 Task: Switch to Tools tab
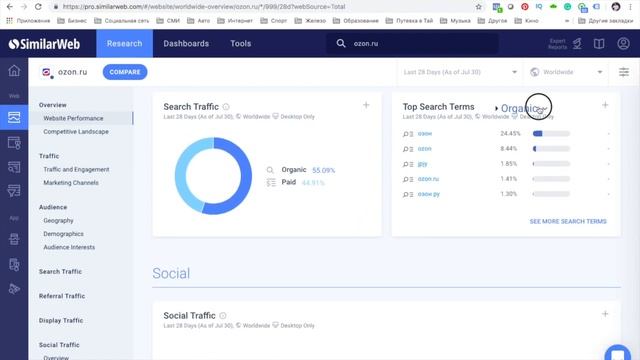click(x=240, y=43)
